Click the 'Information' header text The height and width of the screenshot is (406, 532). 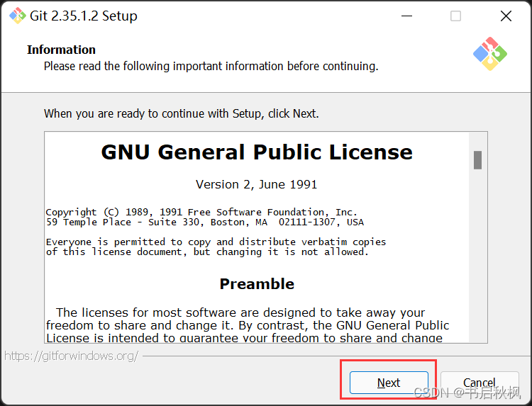click(x=62, y=50)
